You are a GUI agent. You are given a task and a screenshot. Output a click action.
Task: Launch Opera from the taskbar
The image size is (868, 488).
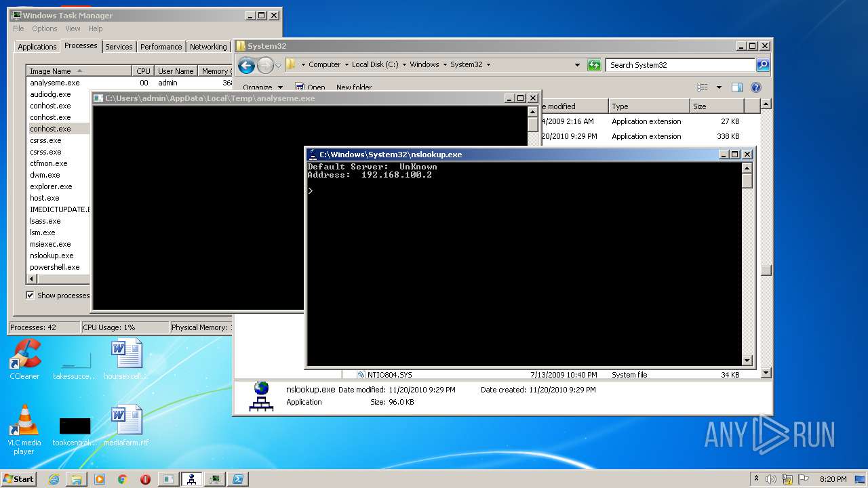click(x=145, y=479)
